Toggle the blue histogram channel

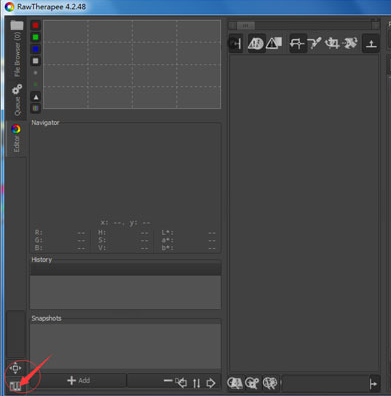pyautogui.click(x=36, y=49)
